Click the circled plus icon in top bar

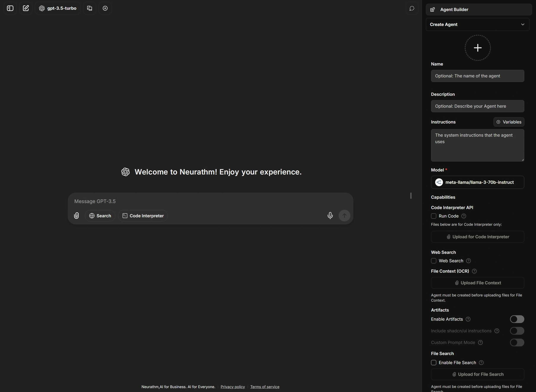click(x=105, y=8)
